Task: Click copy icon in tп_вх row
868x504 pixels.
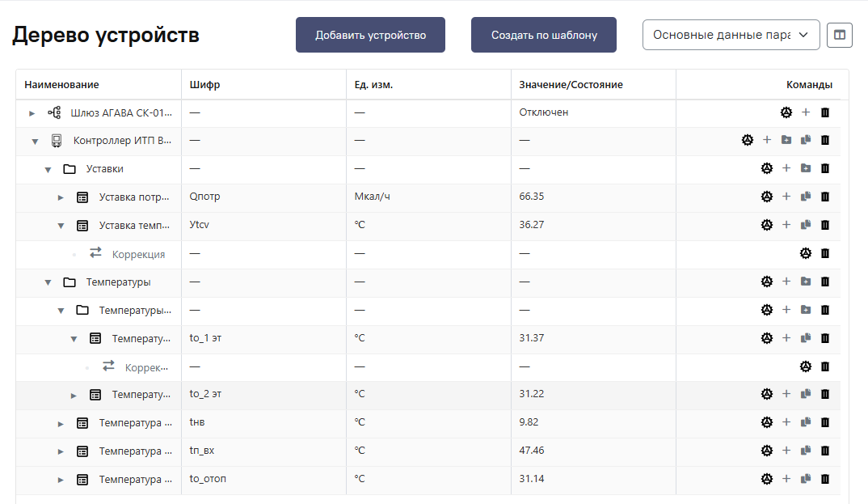Action: pyautogui.click(x=806, y=451)
